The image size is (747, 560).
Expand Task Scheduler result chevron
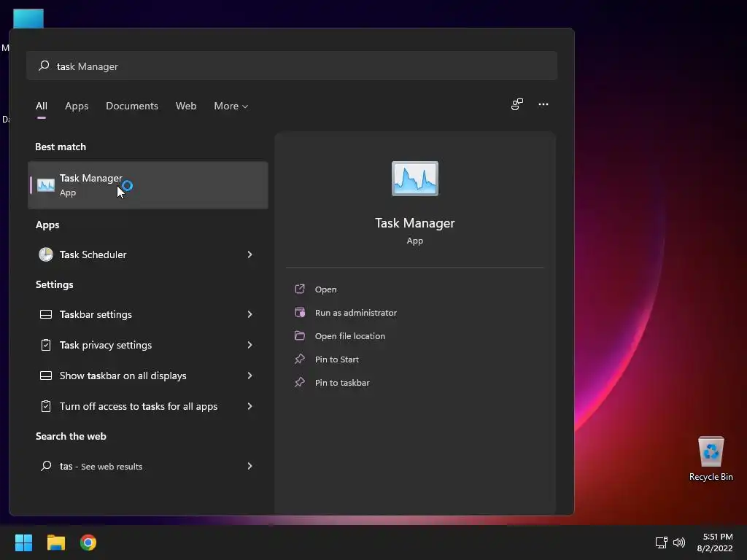[x=249, y=254]
